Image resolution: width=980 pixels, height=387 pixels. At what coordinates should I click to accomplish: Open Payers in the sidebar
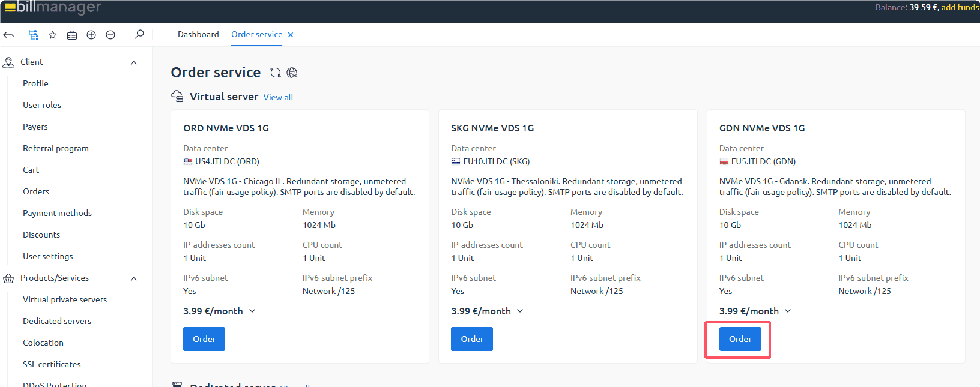click(35, 127)
